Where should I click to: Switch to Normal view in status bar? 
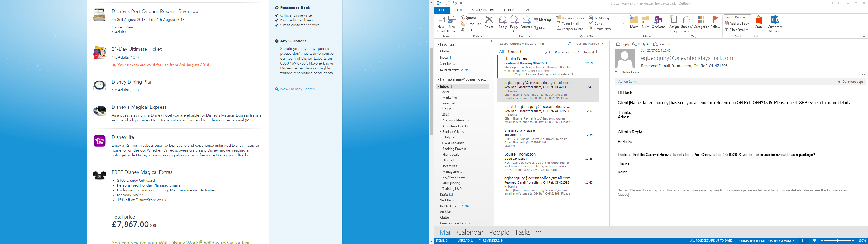804,241
